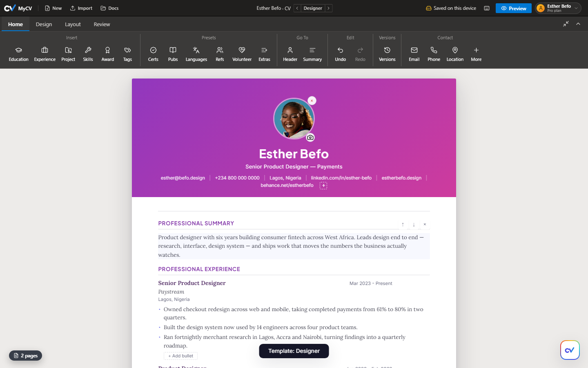Move Professional Summary section up
The width and height of the screenshot is (588, 368).
coord(403,224)
